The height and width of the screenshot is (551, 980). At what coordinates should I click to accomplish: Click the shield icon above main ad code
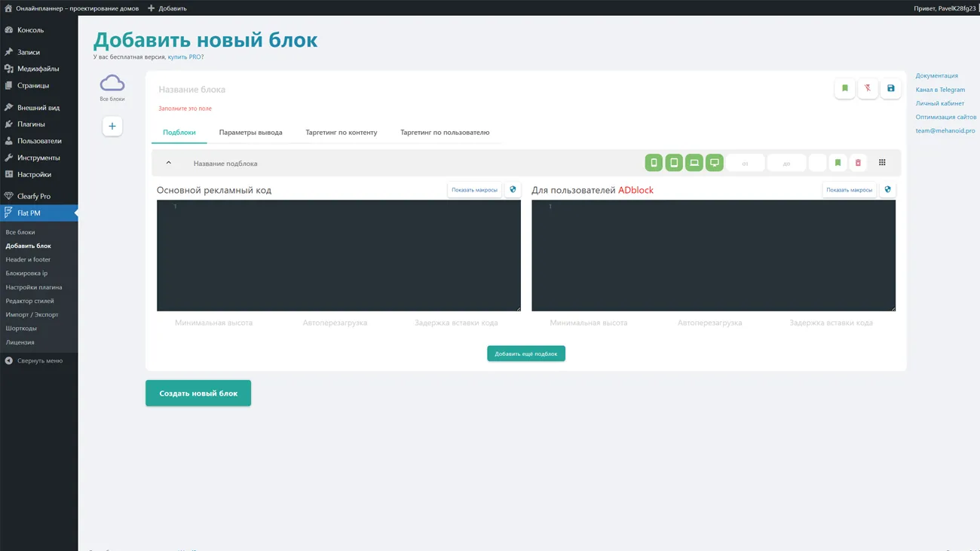pyautogui.click(x=513, y=190)
